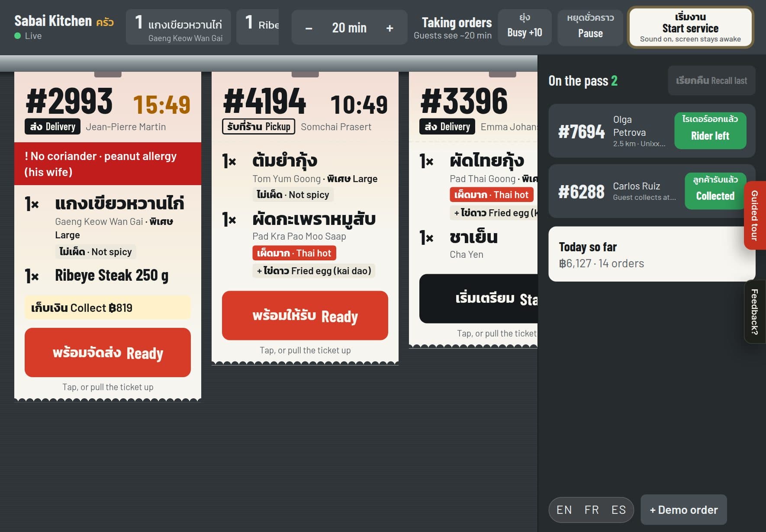766x532 pixels.
Task: Click Collected status on order #6288
Action: pyautogui.click(x=715, y=191)
